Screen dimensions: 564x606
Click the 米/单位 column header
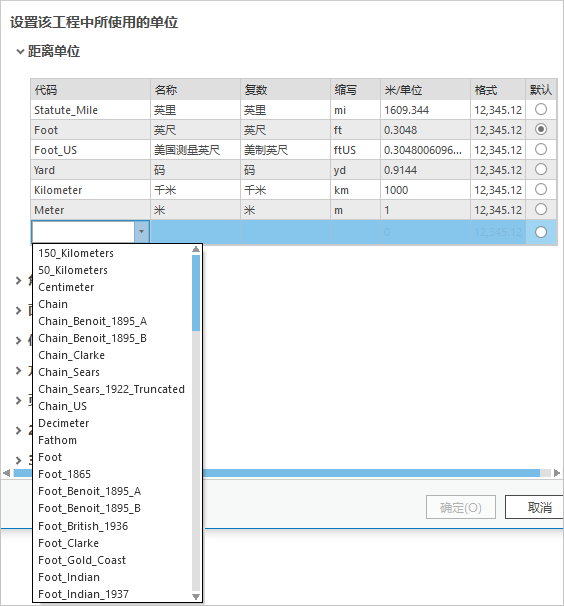(x=425, y=90)
